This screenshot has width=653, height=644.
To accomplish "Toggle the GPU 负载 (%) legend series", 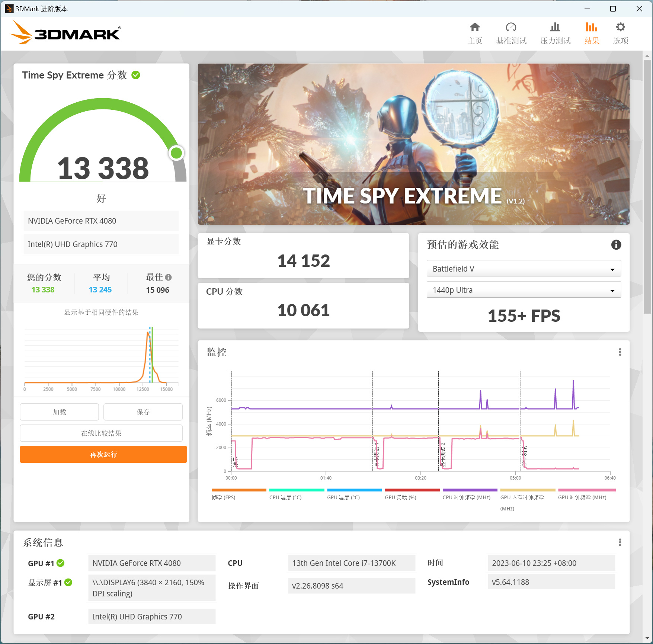I will [x=412, y=495].
